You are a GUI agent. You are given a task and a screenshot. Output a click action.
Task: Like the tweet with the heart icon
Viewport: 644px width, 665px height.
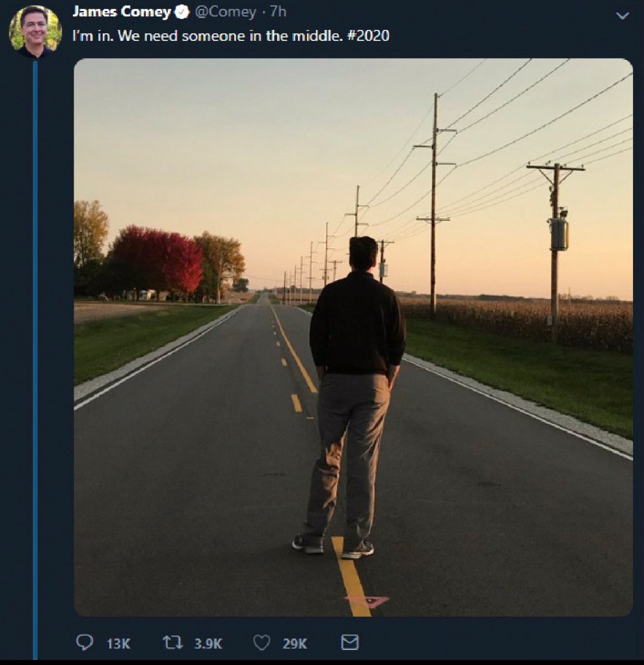pyautogui.click(x=262, y=642)
